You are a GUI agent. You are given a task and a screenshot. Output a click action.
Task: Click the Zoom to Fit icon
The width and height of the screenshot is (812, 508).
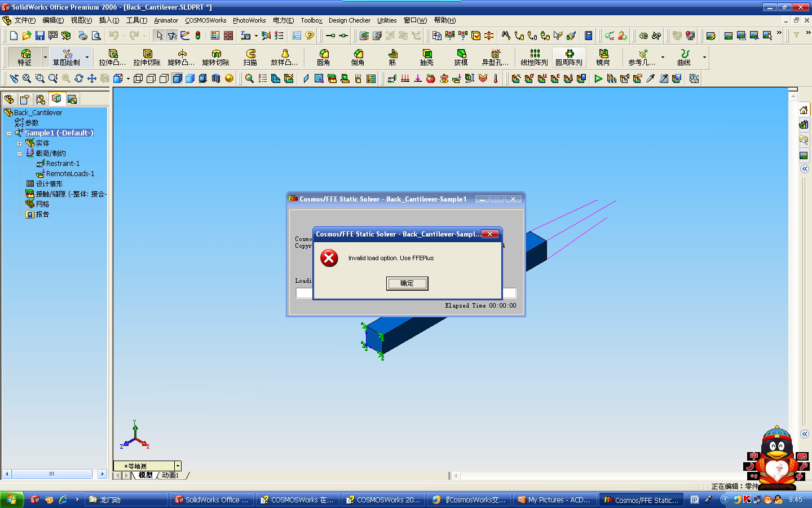click(27, 78)
